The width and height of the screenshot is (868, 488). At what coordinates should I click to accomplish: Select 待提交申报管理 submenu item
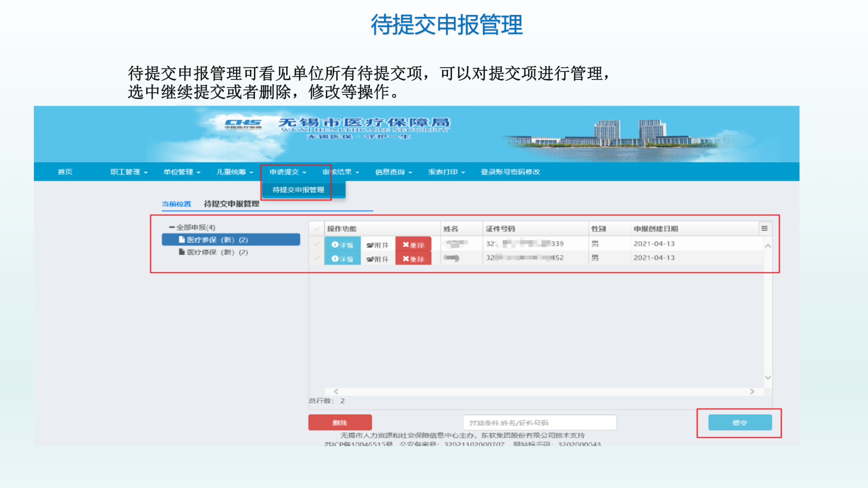pos(298,190)
